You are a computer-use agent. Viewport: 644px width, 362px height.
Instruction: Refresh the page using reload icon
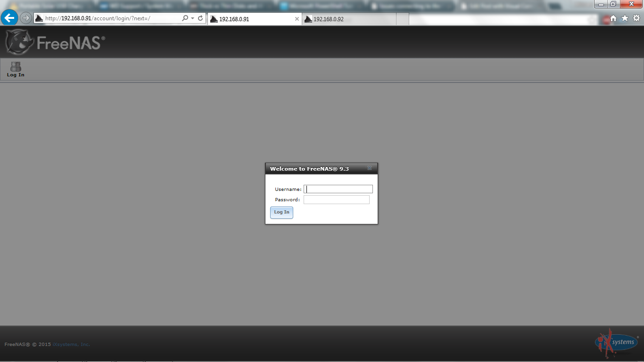(200, 18)
